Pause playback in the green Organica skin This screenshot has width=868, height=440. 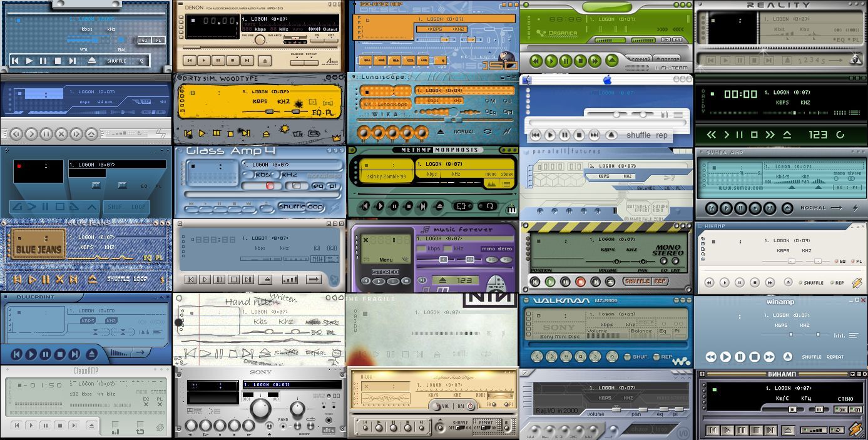point(565,61)
